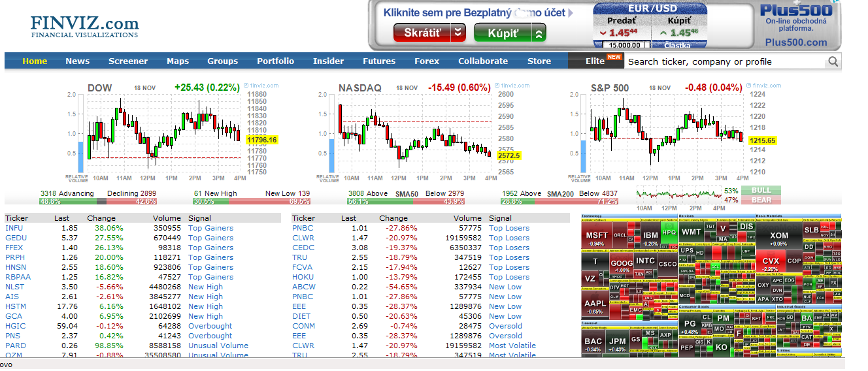Click New High signal in NLST row
This screenshot has width=868, height=371.
(205, 287)
